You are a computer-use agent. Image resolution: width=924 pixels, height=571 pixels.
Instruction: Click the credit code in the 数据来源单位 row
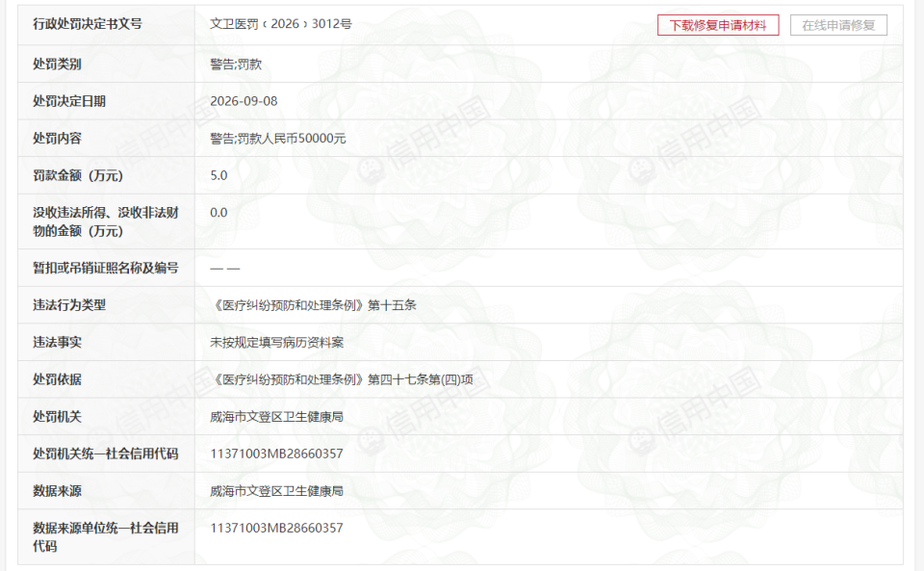276,528
